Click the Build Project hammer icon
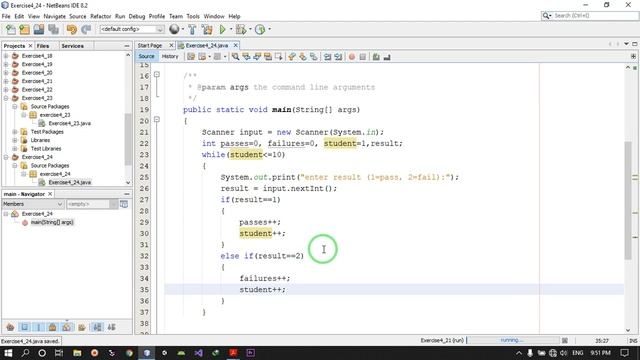This screenshot has width=640, height=360. [192, 29]
